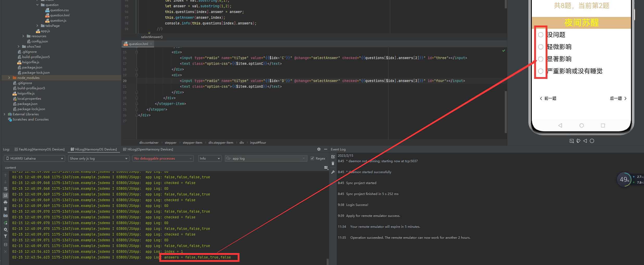The image size is (644, 265).
Task: Open the HUAWEI Lahaina device dropdown
Action: pyautogui.click(x=34, y=158)
